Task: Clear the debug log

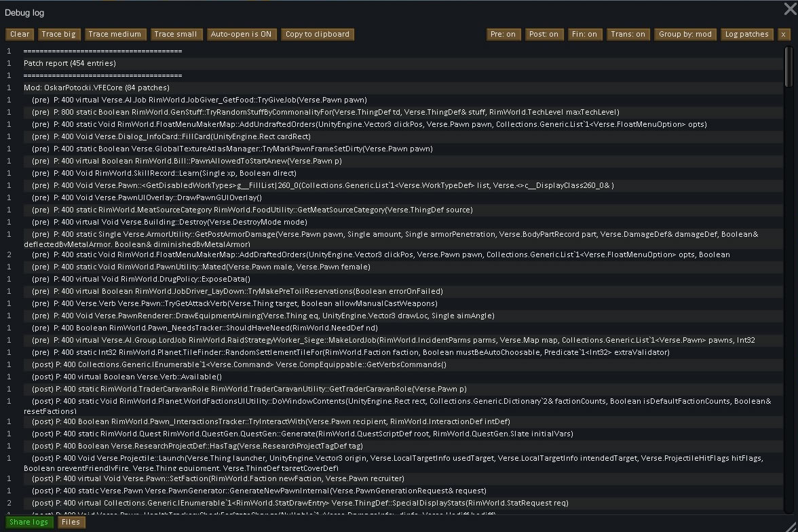Action: click(x=20, y=34)
